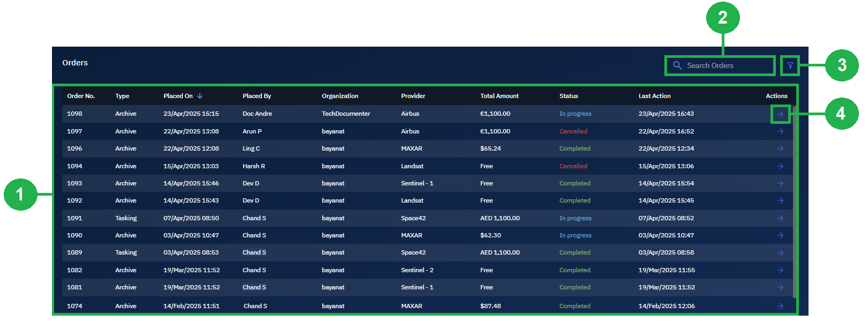Screen dimensions: 868x321
Task: Toggle sort arrow on Placed On column
Action: [200, 96]
